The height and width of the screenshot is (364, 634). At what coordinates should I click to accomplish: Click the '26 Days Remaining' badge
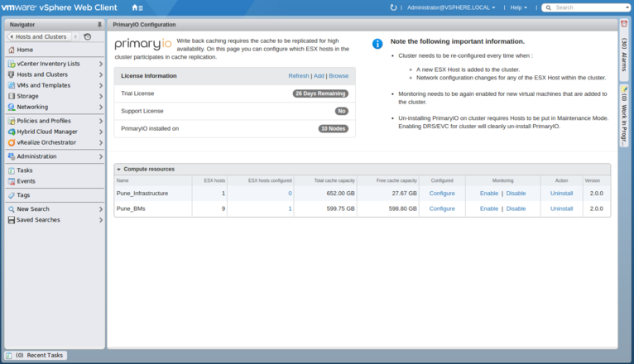tap(320, 93)
